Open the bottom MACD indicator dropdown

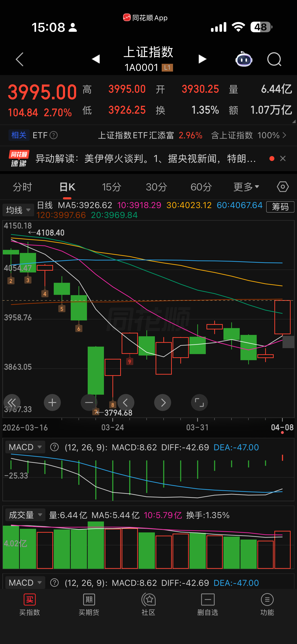point(25,583)
